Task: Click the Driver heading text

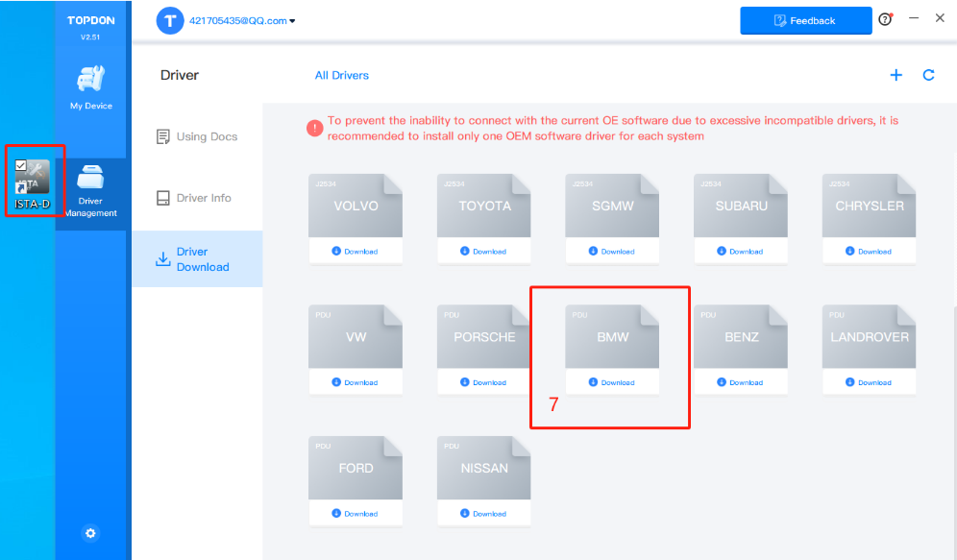Action: pyautogui.click(x=180, y=75)
